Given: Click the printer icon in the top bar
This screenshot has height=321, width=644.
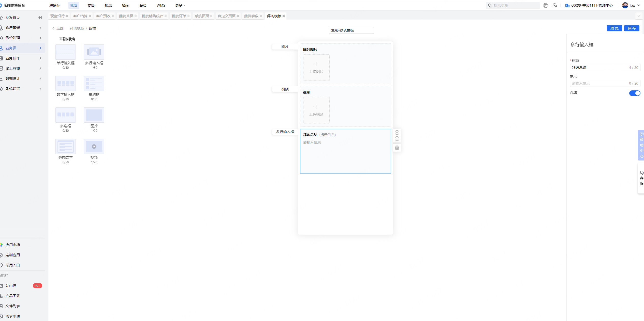Looking at the screenshot, I should (546, 5).
